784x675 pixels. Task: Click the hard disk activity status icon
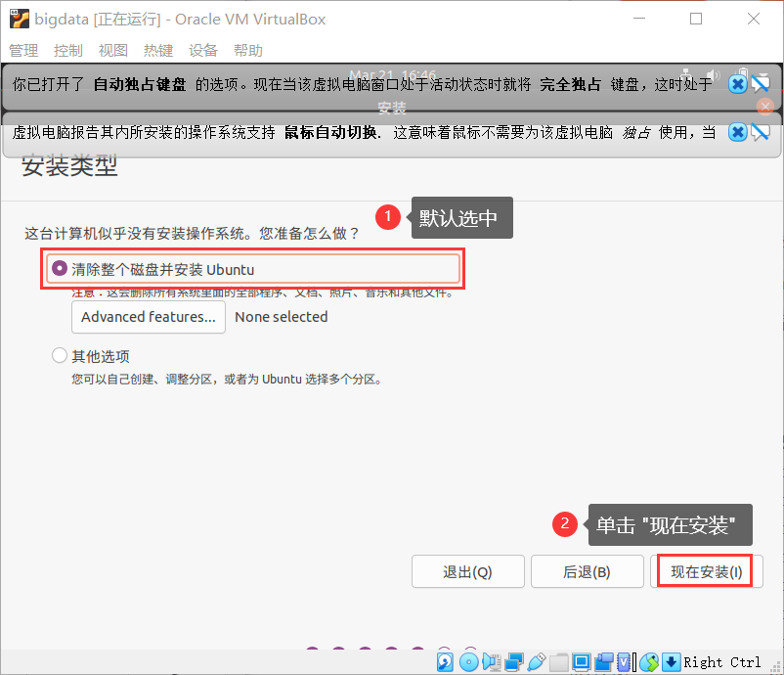pyautogui.click(x=445, y=662)
